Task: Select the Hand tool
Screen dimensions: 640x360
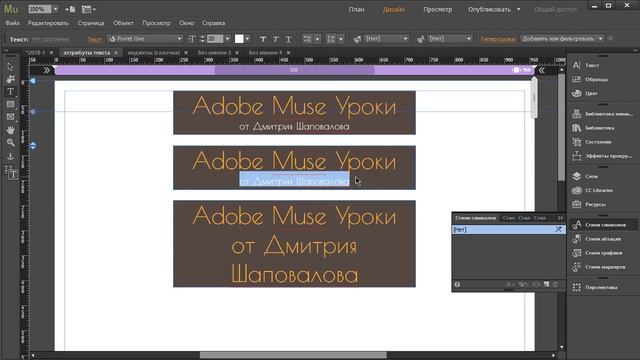Action: 10,130
